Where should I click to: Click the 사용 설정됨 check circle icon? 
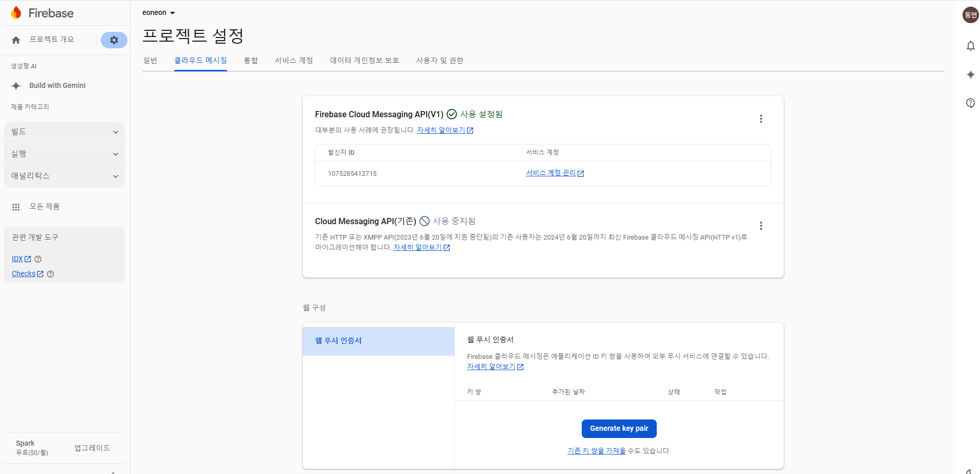point(452,114)
